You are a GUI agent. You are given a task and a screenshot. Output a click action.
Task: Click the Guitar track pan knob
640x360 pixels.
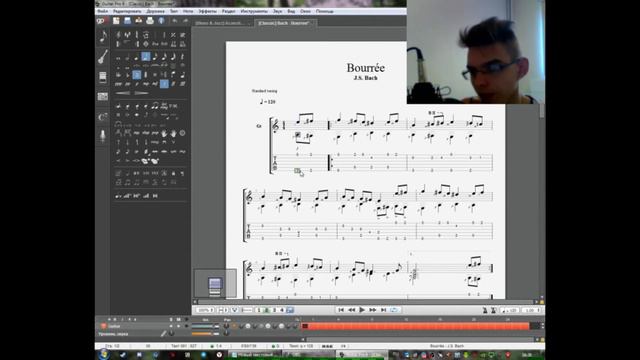[x=227, y=326]
